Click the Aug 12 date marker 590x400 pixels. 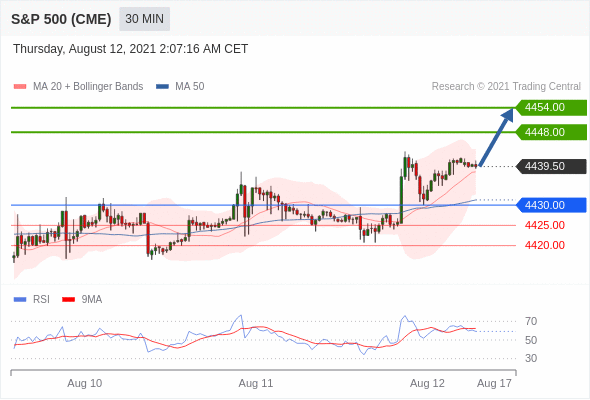tap(427, 383)
